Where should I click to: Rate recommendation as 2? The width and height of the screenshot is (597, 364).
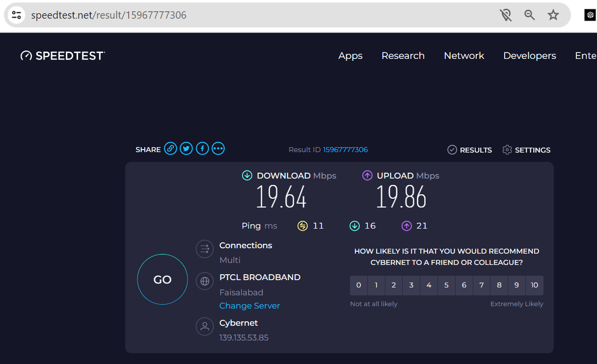pos(394,285)
